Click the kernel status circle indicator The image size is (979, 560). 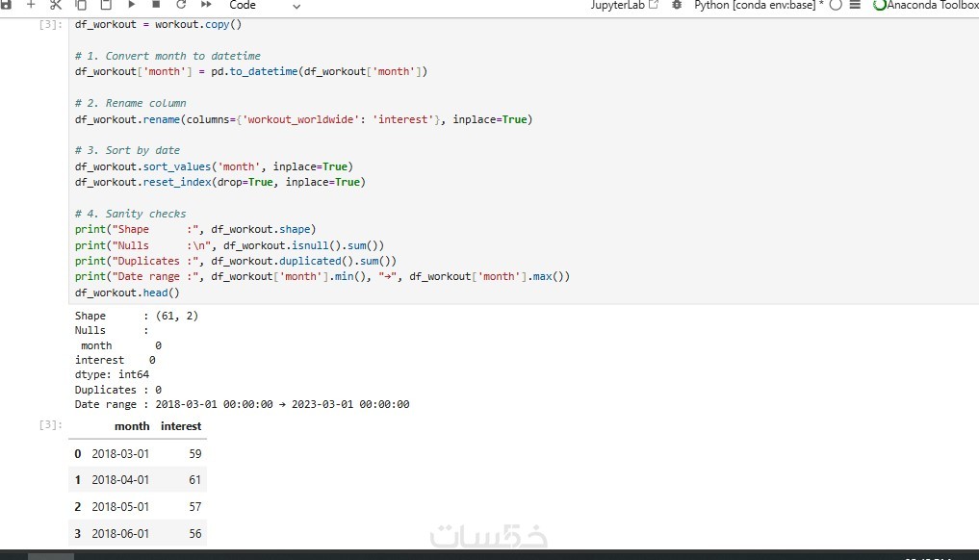(x=836, y=5)
